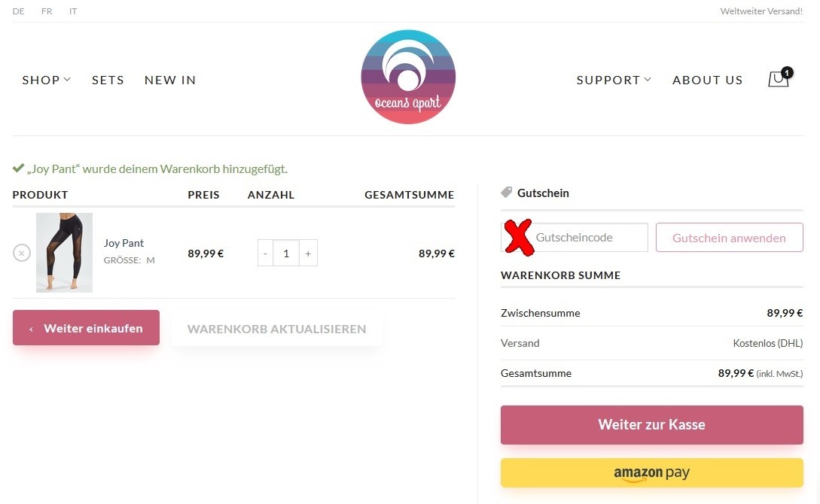This screenshot has height=504, width=820.
Task: Click the green checkmark confirmation icon
Action: tap(18, 169)
